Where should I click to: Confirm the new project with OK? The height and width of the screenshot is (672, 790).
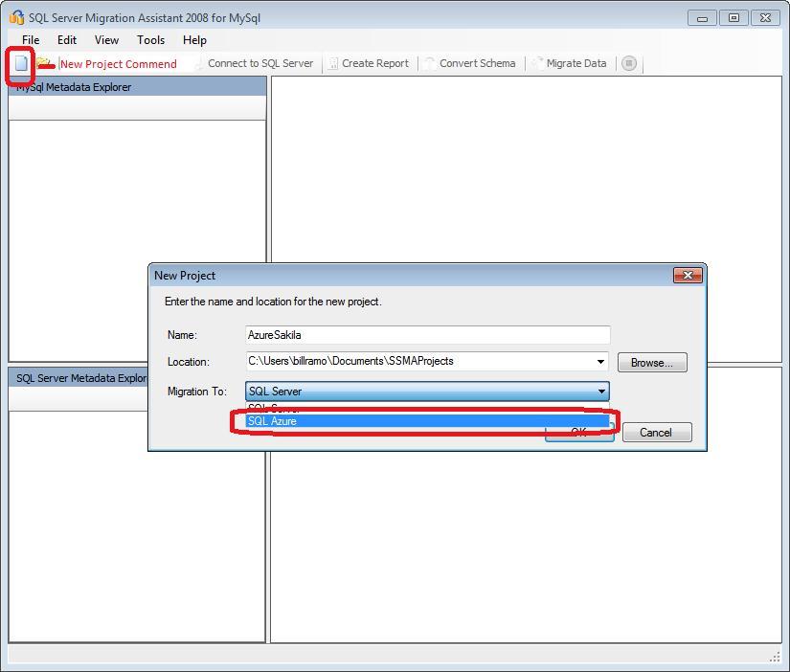[x=578, y=432]
